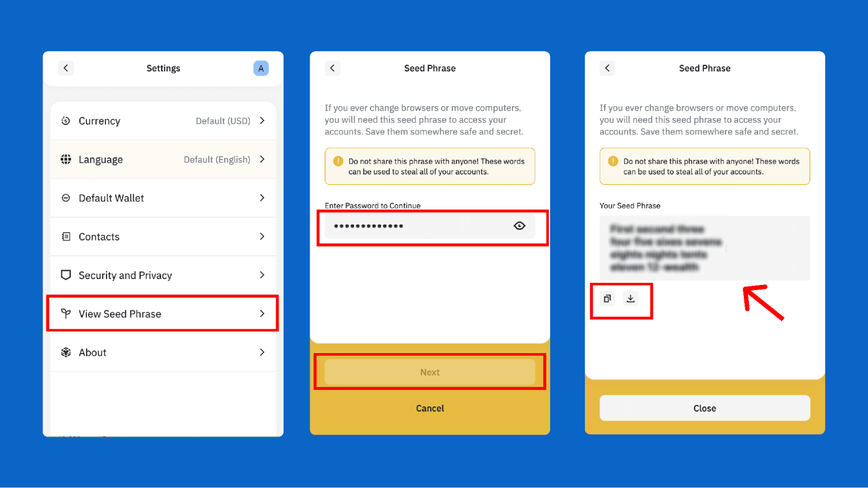Click the Language settings row

(165, 159)
